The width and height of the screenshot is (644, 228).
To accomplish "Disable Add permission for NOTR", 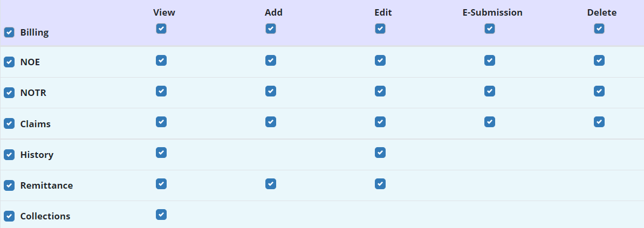I will pos(271,91).
